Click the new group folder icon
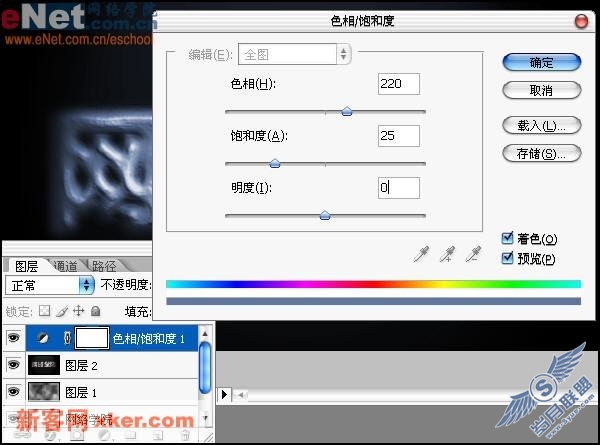Screen dimensions: 600x445 131,435
